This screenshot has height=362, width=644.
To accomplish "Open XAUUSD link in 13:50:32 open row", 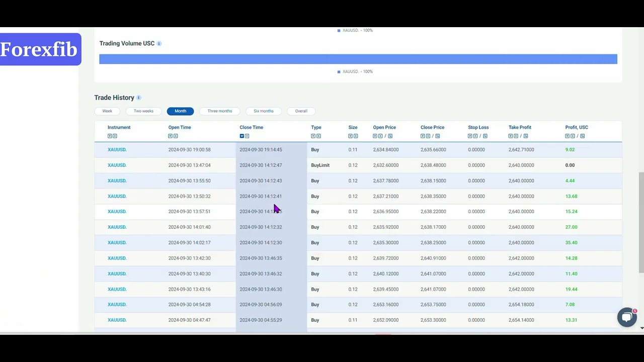I will [x=117, y=197].
